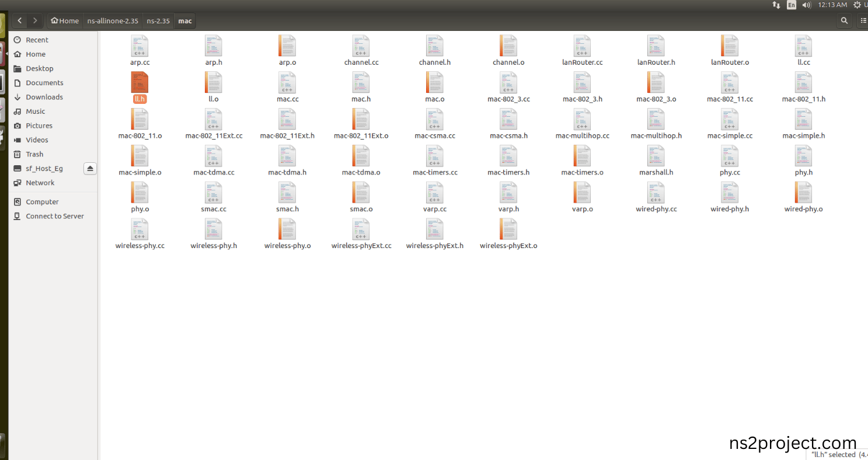Select the marshall.h file icon
Viewport: 868px width, 460px height.
point(656,156)
